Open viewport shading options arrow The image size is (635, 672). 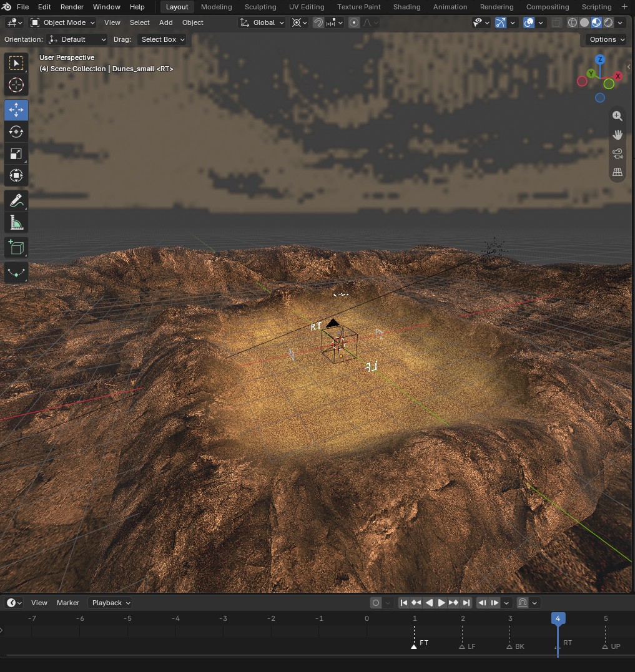(x=621, y=22)
